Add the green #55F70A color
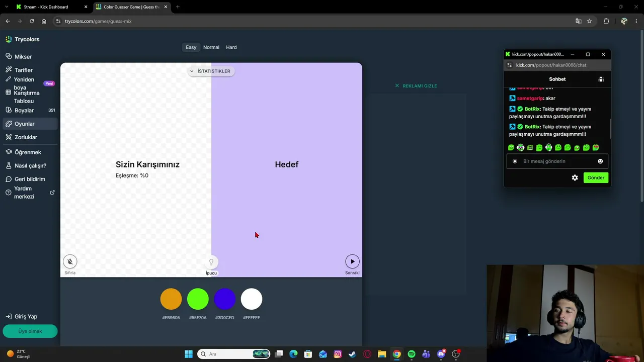This screenshot has width=644, height=362. point(198,299)
